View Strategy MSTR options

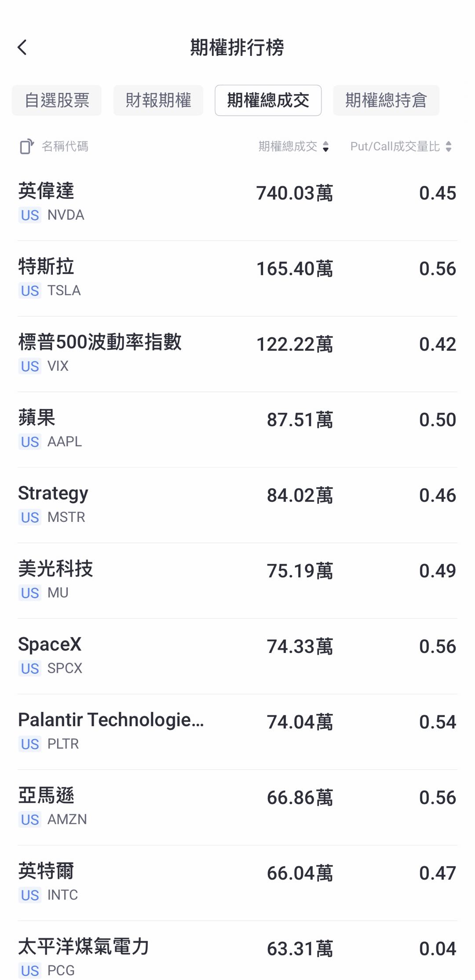[x=237, y=505]
